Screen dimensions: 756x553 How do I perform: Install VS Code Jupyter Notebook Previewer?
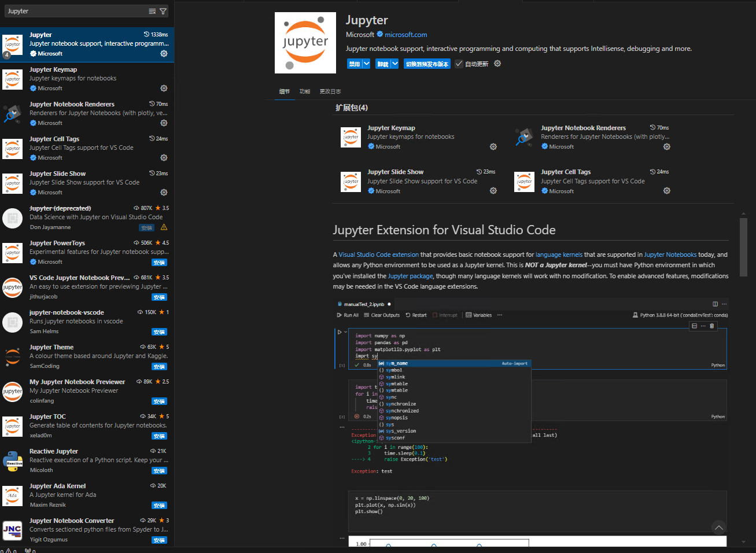(x=160, y=297)
